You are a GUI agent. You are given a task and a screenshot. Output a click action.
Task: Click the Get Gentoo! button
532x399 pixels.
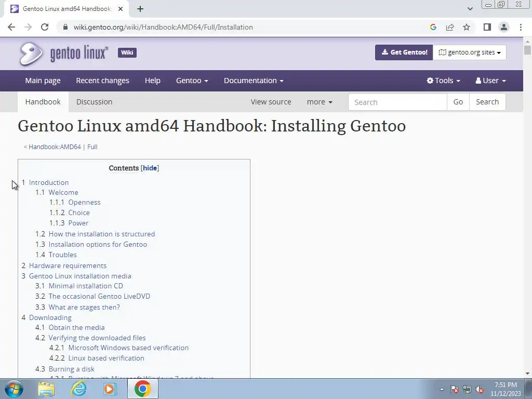coord(404,52)
